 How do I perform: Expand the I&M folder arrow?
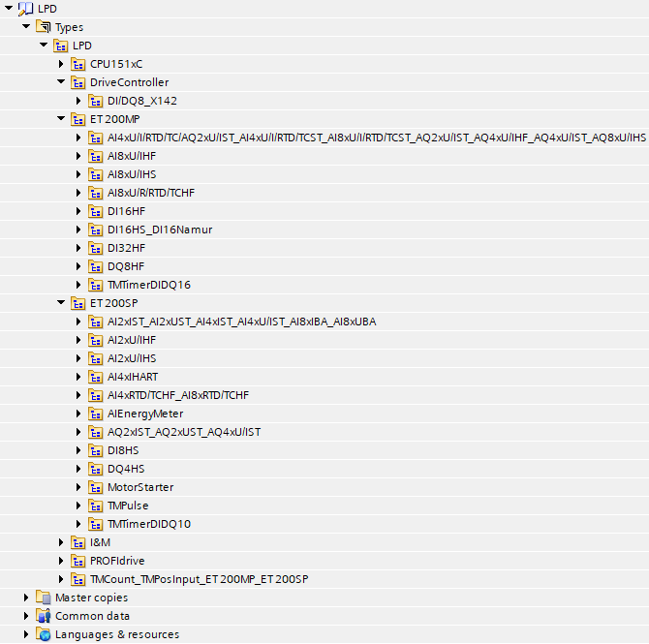point(61,542)
